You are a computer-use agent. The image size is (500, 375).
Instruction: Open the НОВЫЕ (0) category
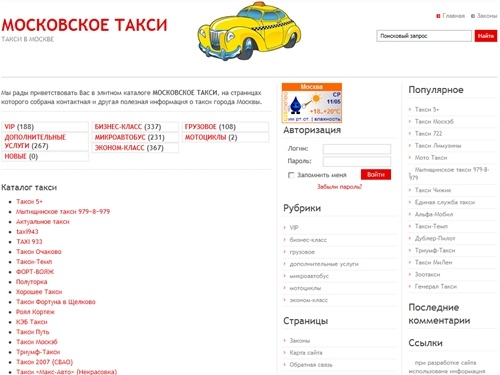click(x=21, y=156)
